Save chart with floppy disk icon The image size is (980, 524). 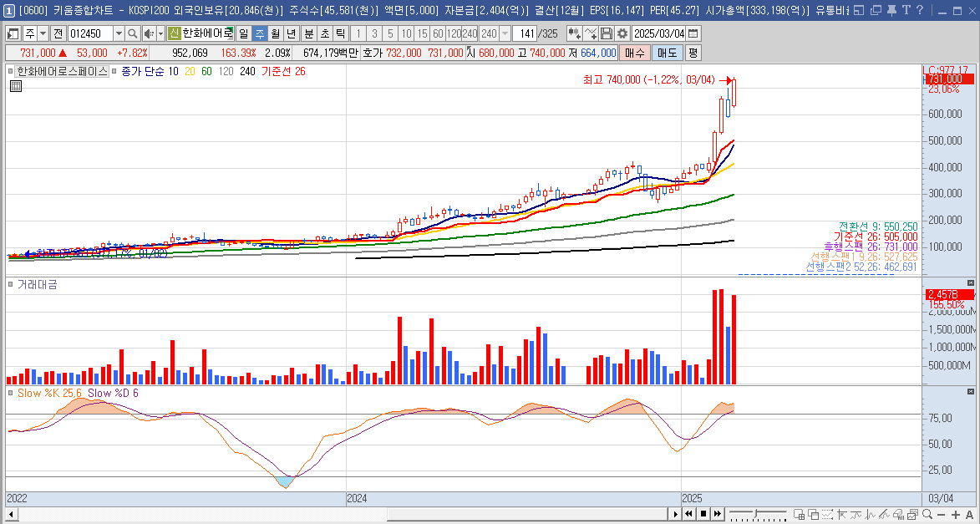pos(607,33)
